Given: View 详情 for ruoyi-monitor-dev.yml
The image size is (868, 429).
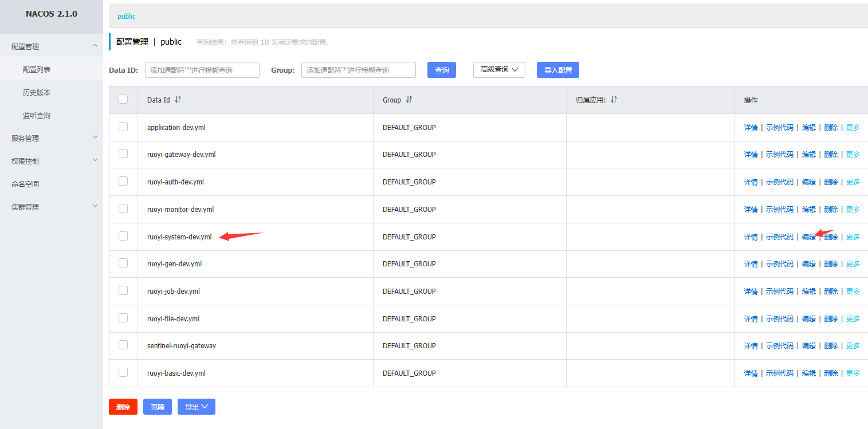Looking at the screenshot, I should point(751,210).
